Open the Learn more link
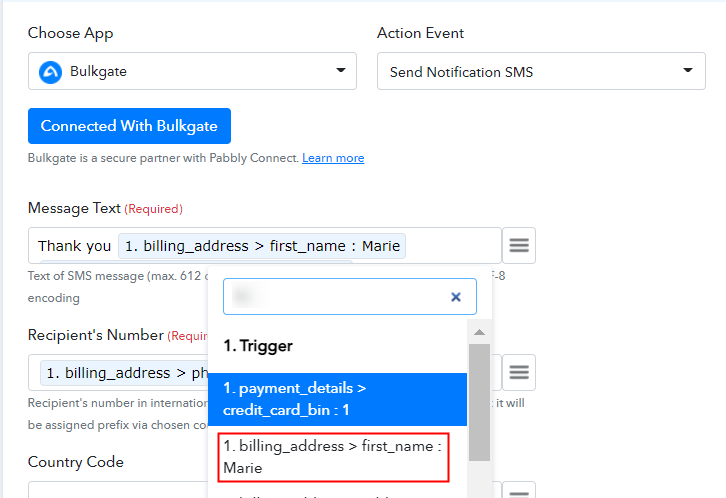This screenshot has width=726, height=498. pyautogui.click(x=333, y=158)
